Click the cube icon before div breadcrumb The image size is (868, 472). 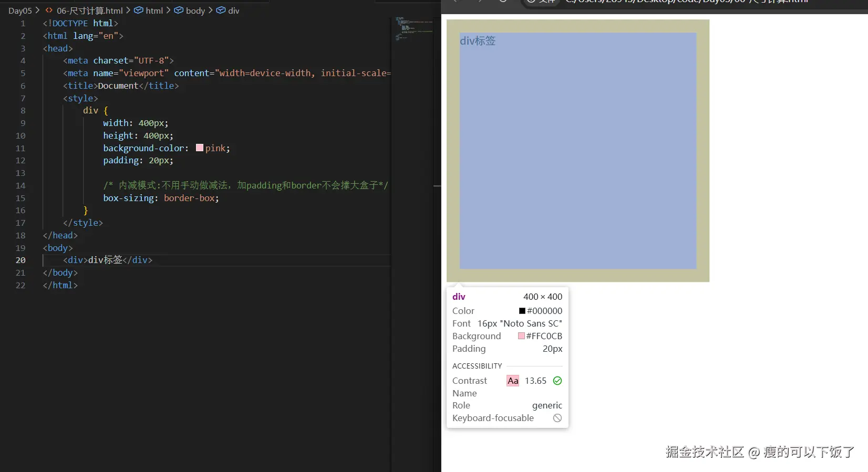pos(221,10)
